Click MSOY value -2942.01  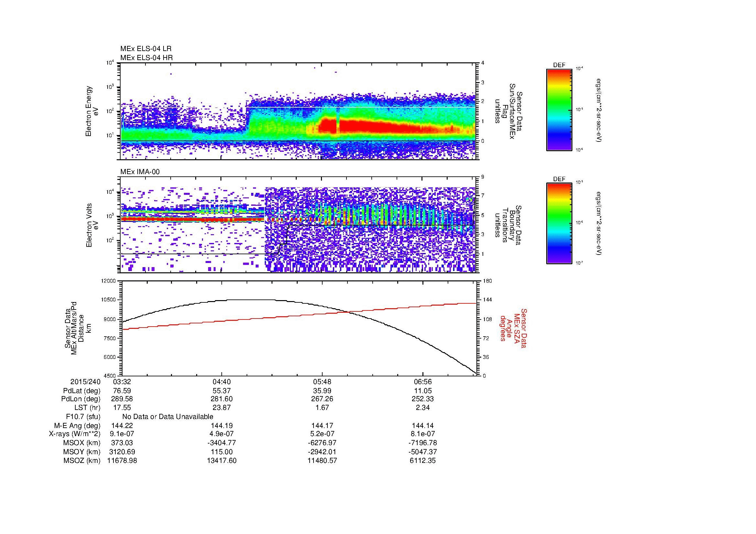click(x=322, y=452)
